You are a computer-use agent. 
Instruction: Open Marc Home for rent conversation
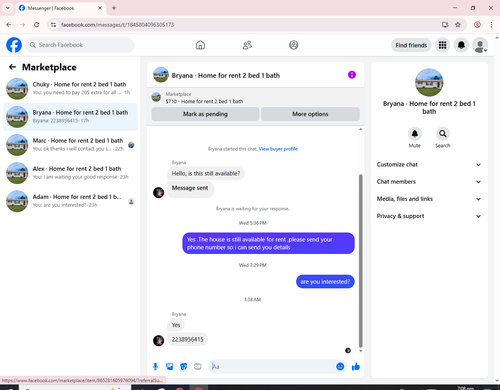pyautogui.click(x=70, y=145)
